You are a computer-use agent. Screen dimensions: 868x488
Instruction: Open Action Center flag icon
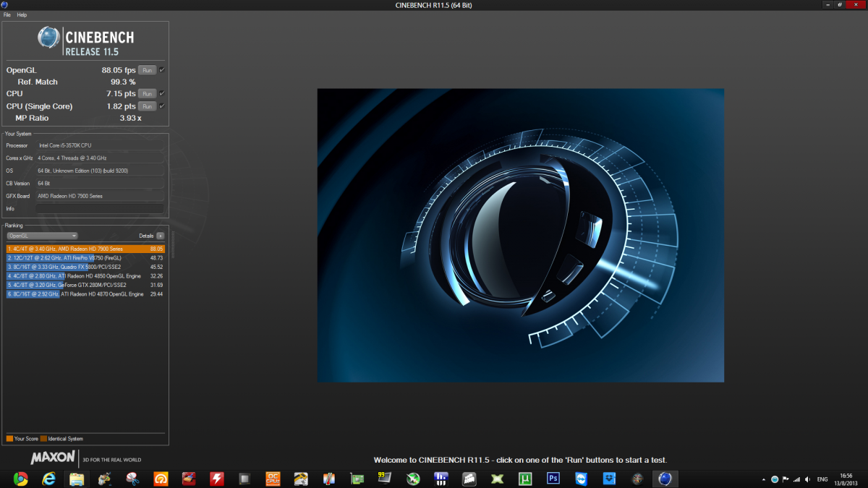coord(786,479)
